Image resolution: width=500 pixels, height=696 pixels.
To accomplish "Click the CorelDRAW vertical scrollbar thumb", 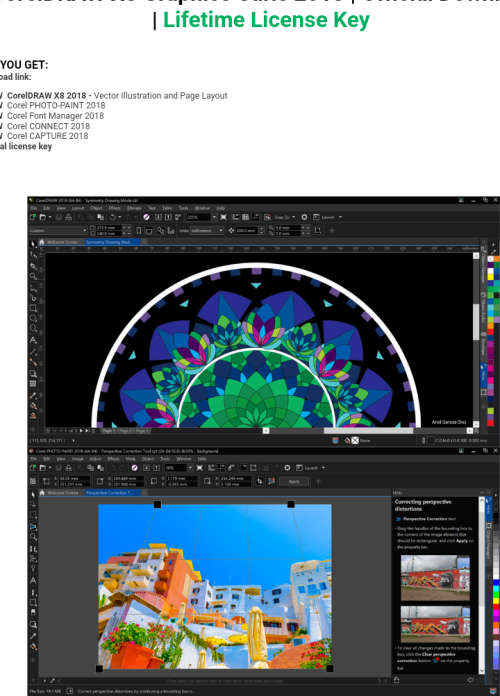I will [x=476, y=322].
